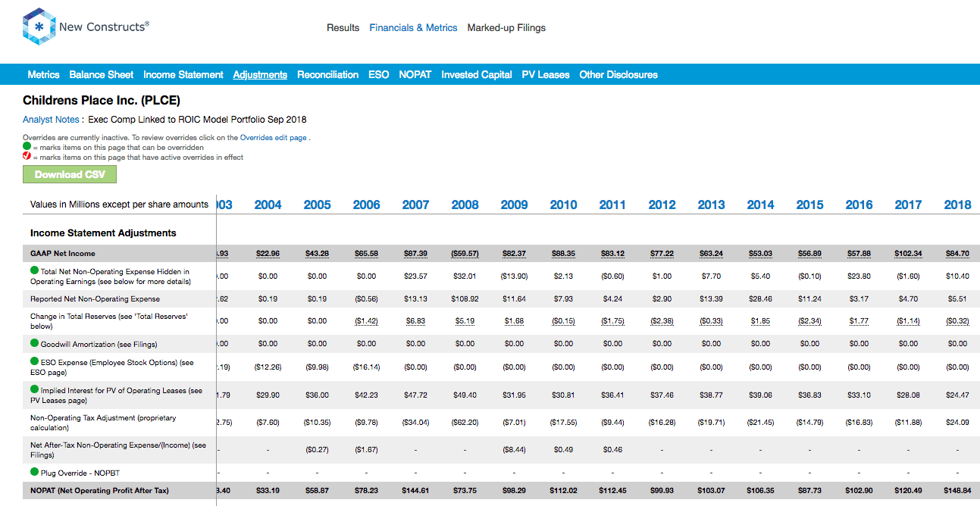Switch to Other Disclosures tab
980x506 pixels.
pyautogui.click(x=618, y=74)
